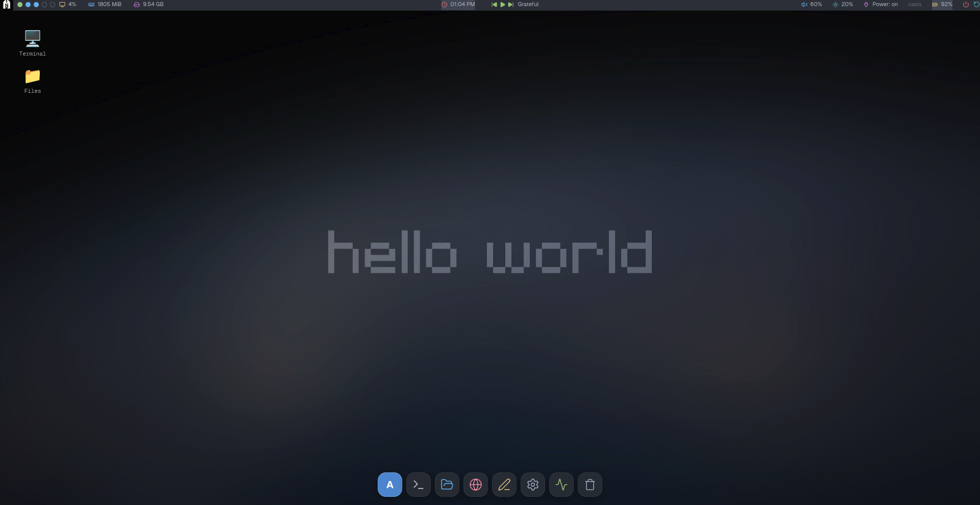Switch to the fifth empty workspace dot

pyautogui.click(x=53, y=5)
